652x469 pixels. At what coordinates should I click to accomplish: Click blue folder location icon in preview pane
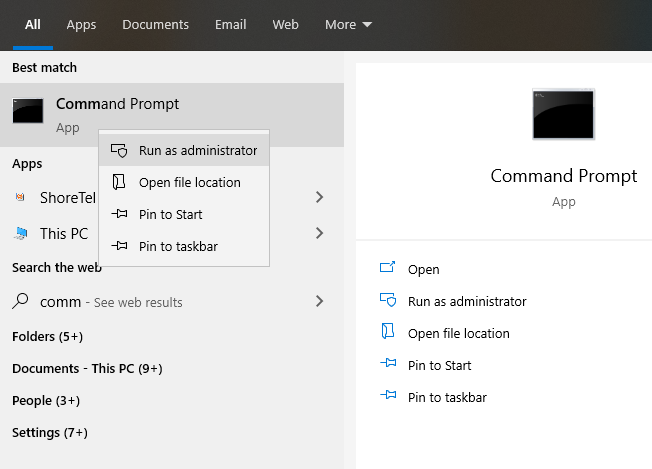(x=388, y=331)
